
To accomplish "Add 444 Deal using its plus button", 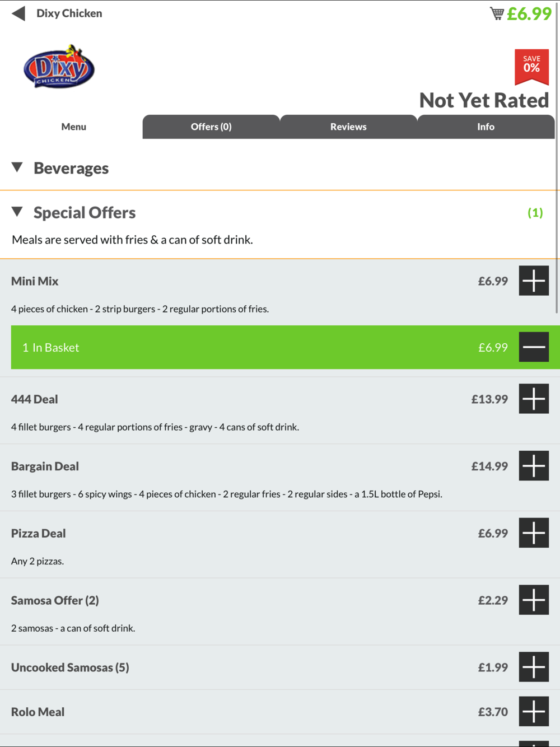I will point(534,399).
